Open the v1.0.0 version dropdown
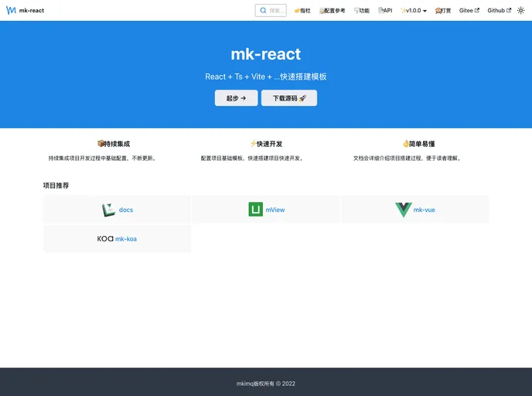The width and height of the screenshot is (532, 396). click(x=414, y=11)
